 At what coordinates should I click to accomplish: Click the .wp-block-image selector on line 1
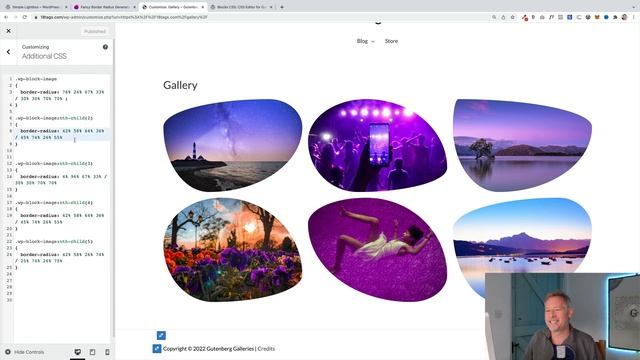[x=36, y=79]
